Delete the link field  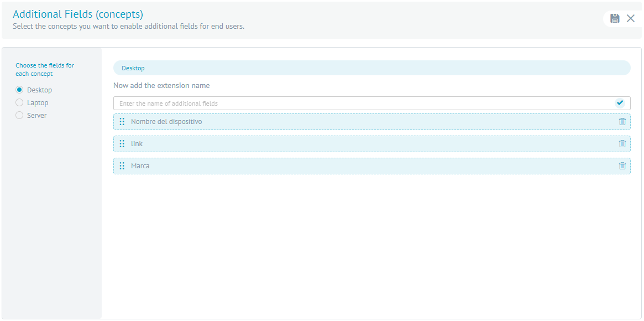click(x=622, y=143)
